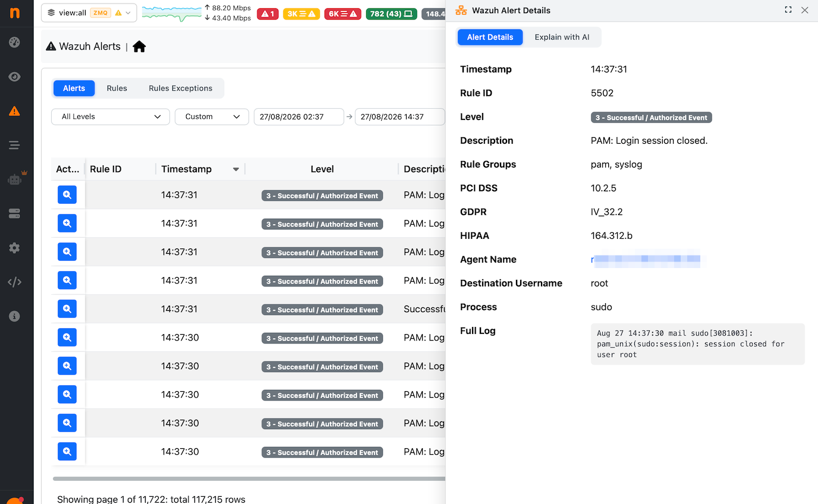Click the 'Destination Username' label in details

[511, 283]
